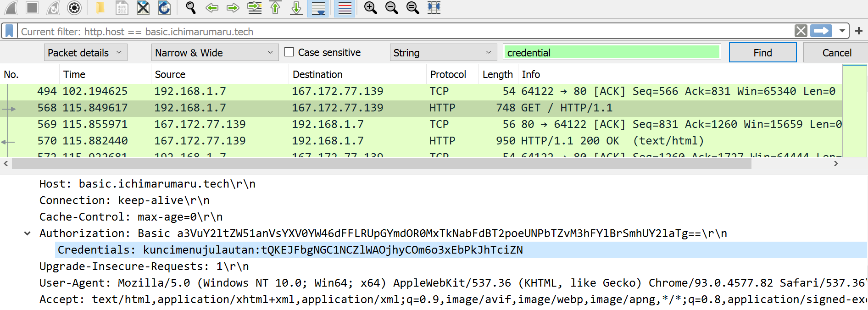868x310 pixels.
Task: Sort by the Time column header
Action: [x=106, y=74]
